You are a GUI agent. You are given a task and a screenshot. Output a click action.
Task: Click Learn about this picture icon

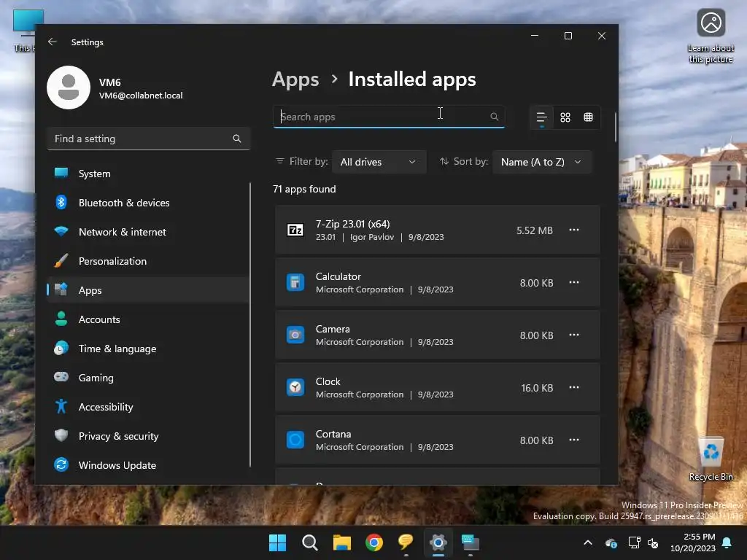pos(711,36)
